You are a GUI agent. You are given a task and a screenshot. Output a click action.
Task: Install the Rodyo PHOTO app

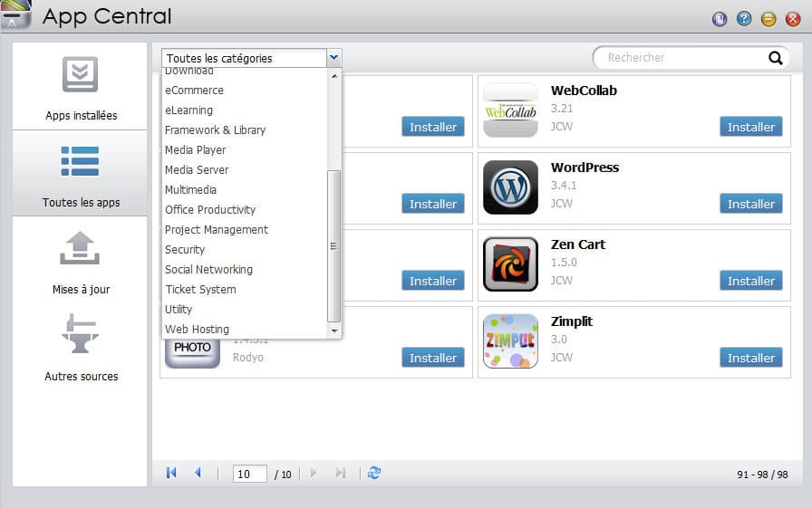(433, 358)
